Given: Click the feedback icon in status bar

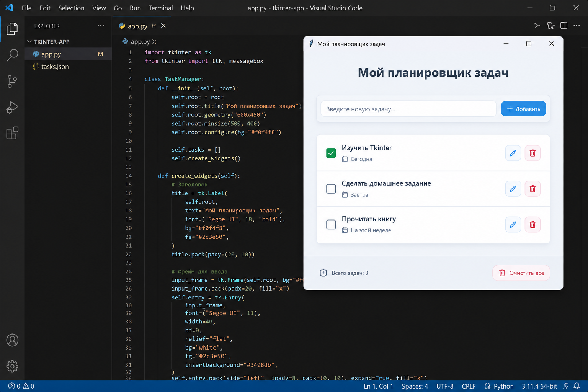Looking at the screenshot, I should click(566, 386).
